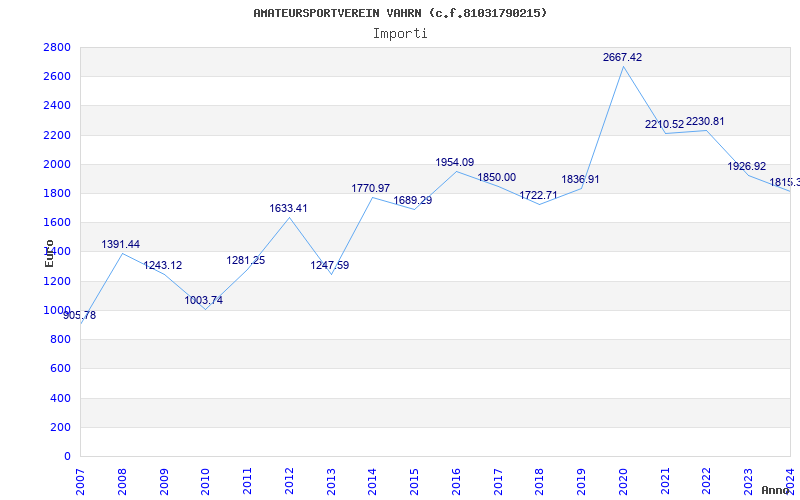Viewport: 800px width, 500px height.
Task: Click year 2007 on the x-axis
Action: 81,482
